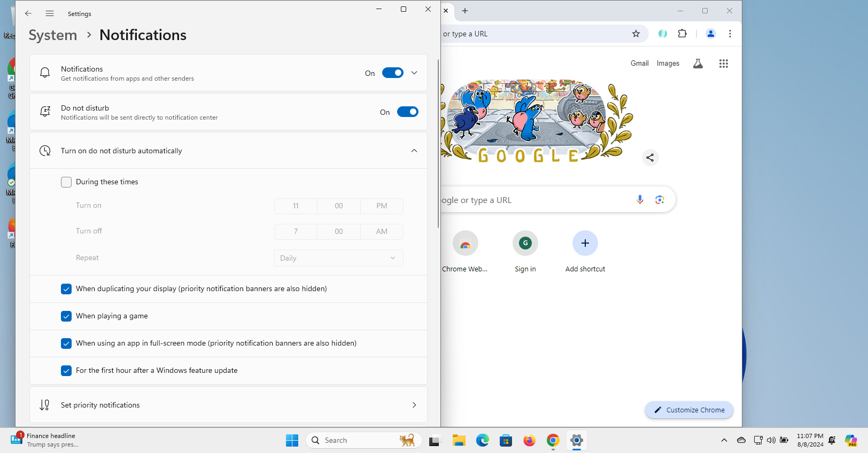Uncheck first hour after feature update
This screenshot has height=453, width=868.
tap(66, 371)
